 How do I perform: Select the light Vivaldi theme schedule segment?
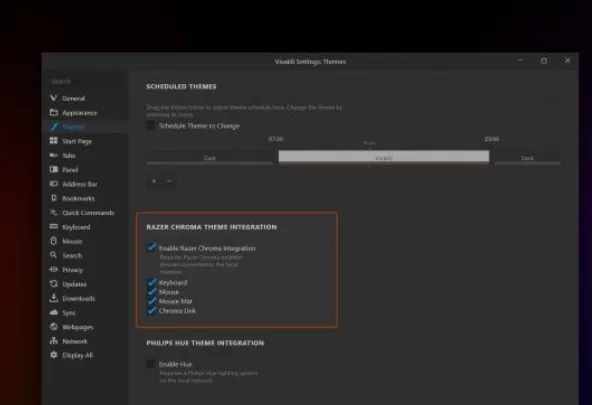point(384,156)
